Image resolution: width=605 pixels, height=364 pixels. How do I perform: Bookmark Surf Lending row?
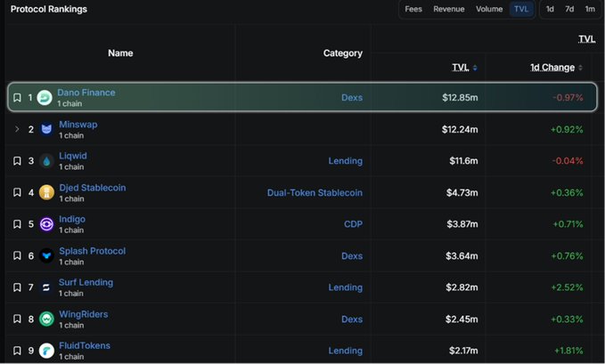pyautogui.click(x=17, y=287)
